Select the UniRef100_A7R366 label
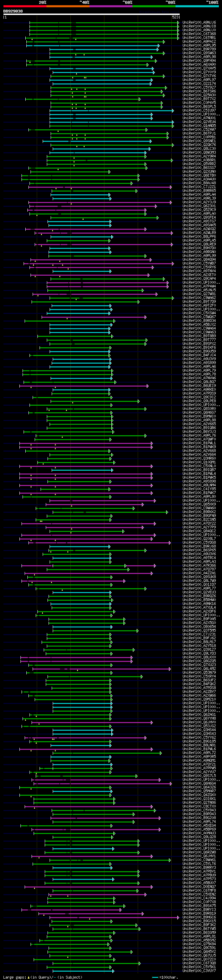 click(x=199, y=566)
